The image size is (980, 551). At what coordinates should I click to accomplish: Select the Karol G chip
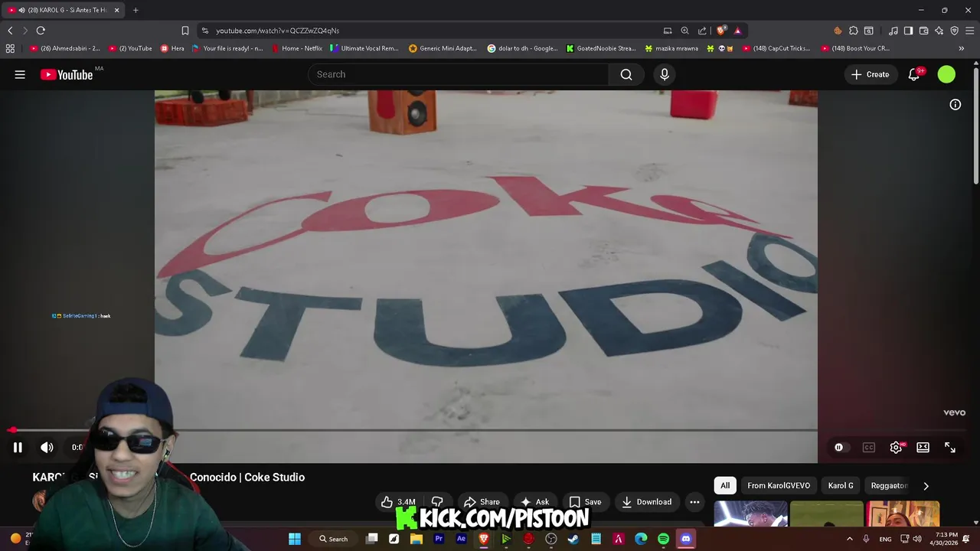(x=841, y=485)
